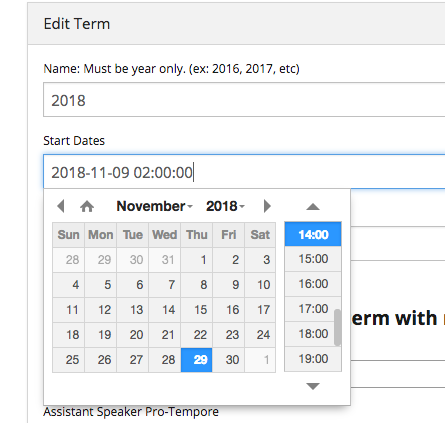
Task: Select November 29 on the calendar
Action: [x=197, y=360]
